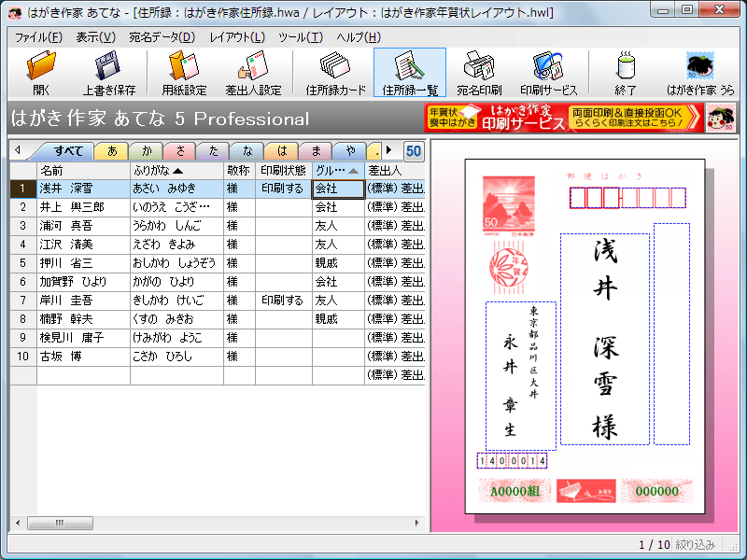This screenshot has height=560, width=747.
Task: Sort by ふりがな column header
Action: point(176,171)
